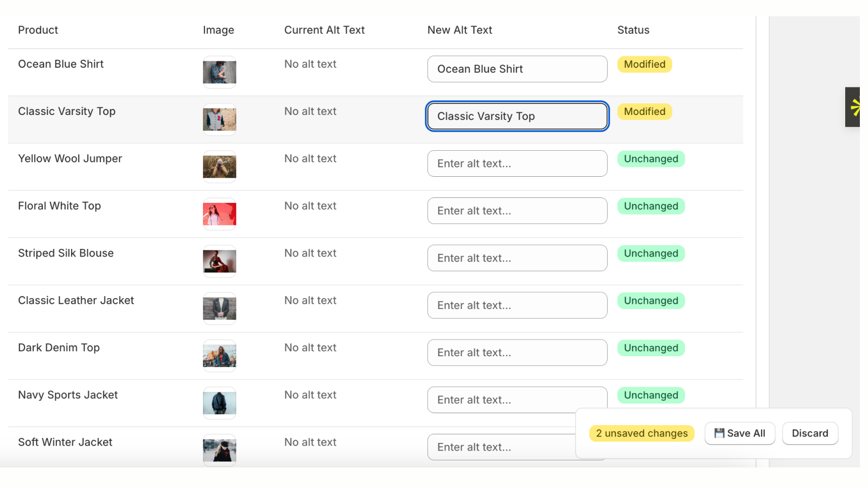Save all unsaved alt text changes
Screen dimensions: 868x488
click(739, 433)
